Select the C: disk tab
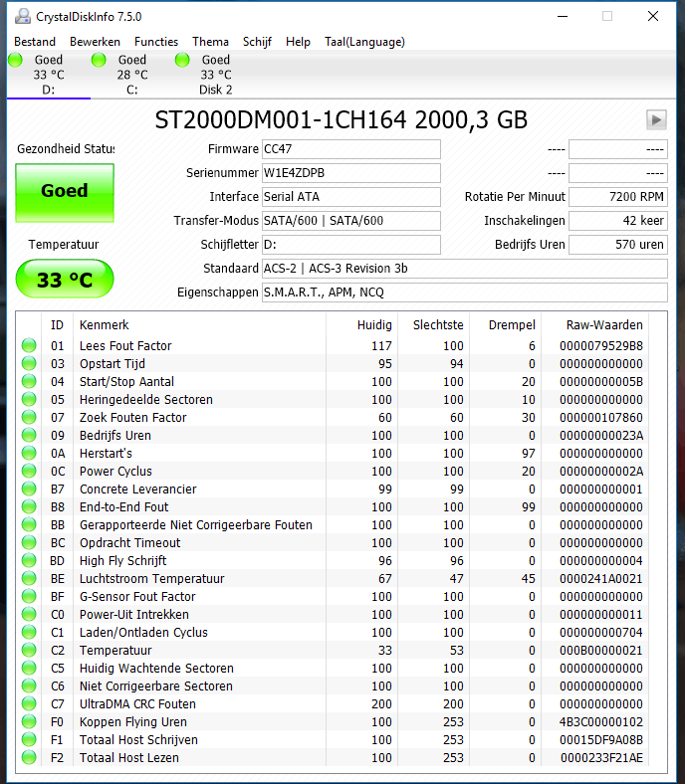This screenshot has width=685, height=784. pos(132,75)
